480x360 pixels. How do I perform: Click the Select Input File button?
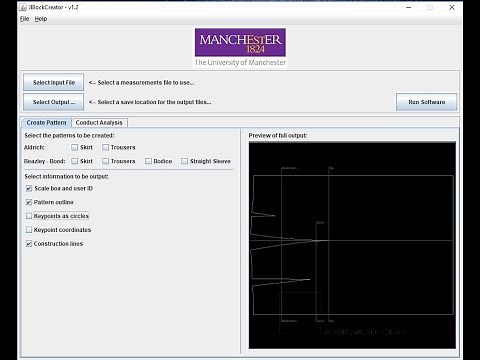[x=54, y=82]
